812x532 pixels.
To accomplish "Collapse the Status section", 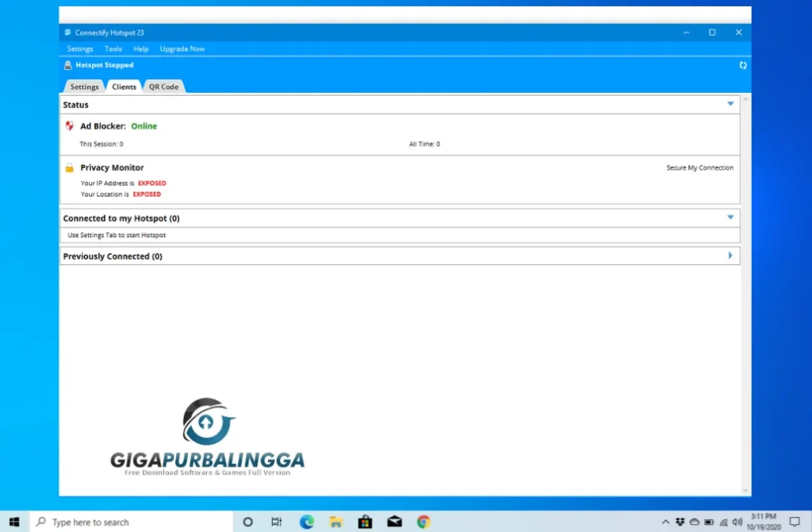I will pos(730,104).
